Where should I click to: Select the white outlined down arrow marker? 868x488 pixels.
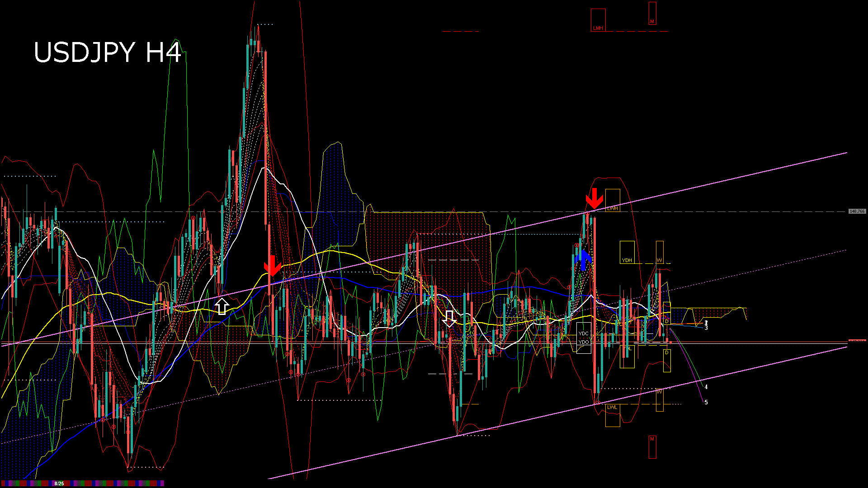pos(449,319)
